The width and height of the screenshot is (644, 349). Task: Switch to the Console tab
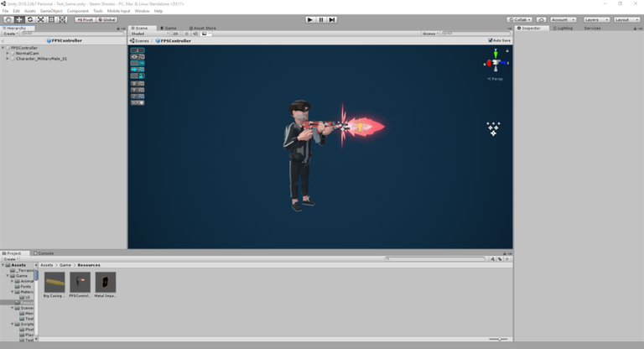[x=44, y=253]
